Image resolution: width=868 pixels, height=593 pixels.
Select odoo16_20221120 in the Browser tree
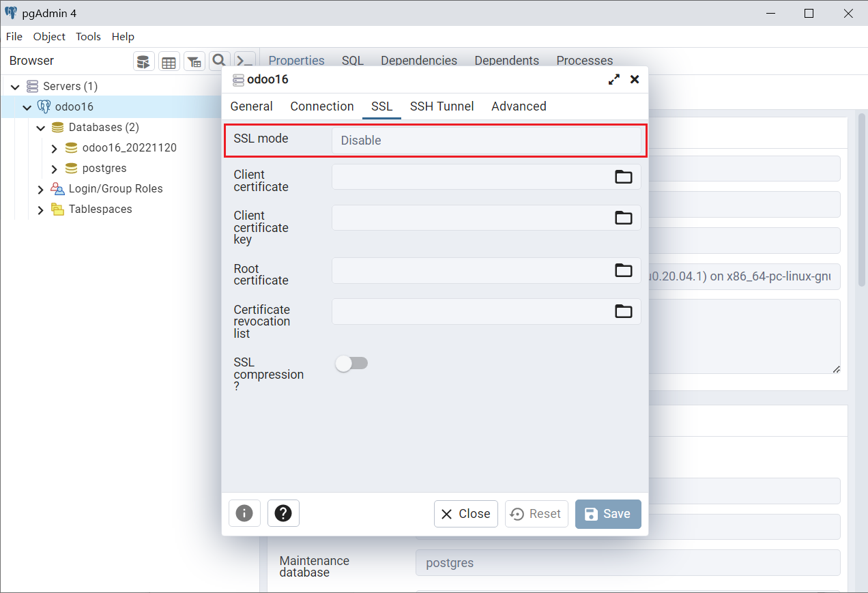pos(130,147)
